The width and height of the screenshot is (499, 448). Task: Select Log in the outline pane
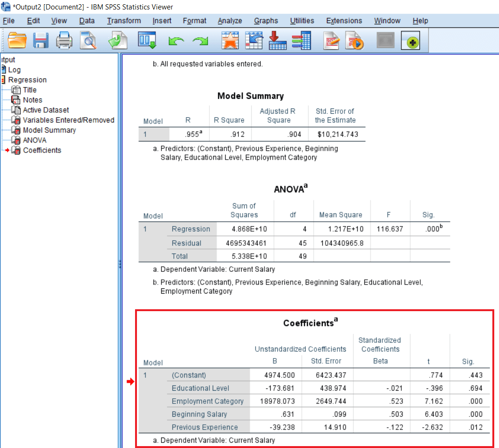14,70
